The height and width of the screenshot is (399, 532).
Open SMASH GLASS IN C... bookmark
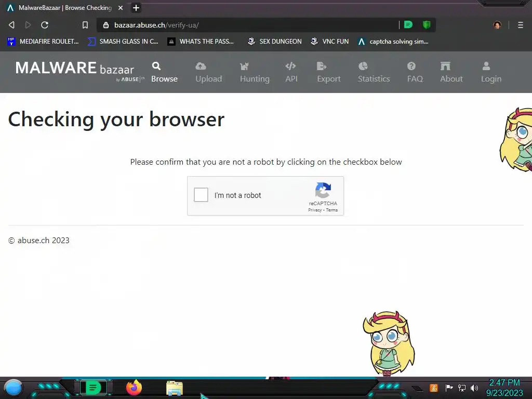pyautogui.click(x=123, y=42)
